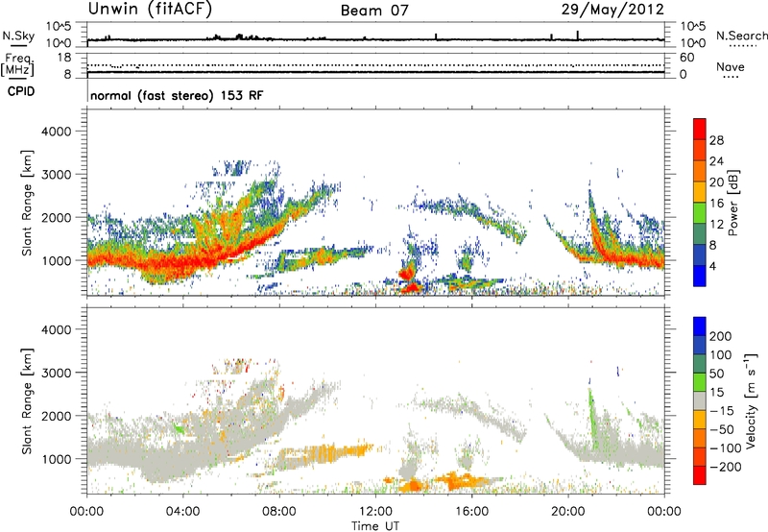This screenshot has height=532, width=768.
Task: Click the 08:00 time tick label
Action: coord(279,512)
